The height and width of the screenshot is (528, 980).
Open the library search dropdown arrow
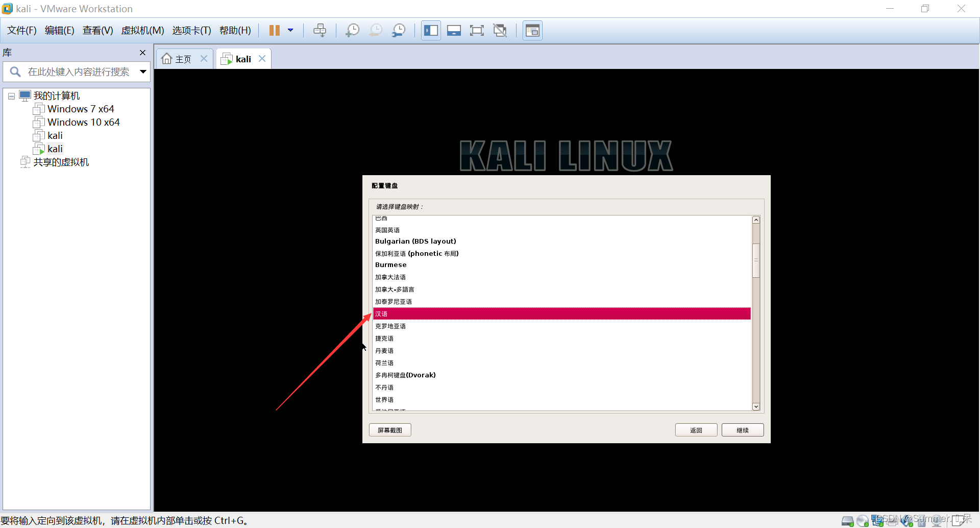pyautogui.click(x=143, y=72)
